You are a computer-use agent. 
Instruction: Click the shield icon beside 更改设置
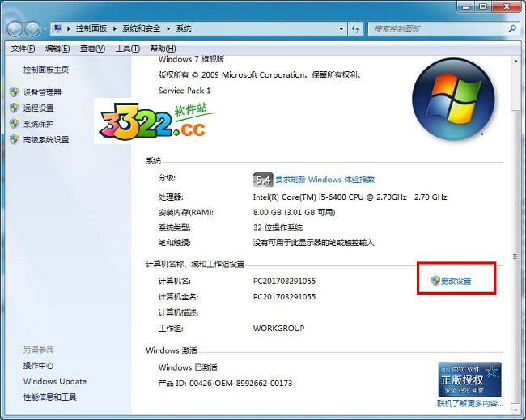coord(435,281)
